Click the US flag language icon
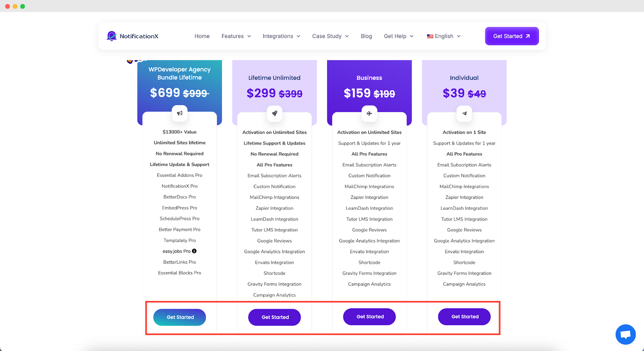 click(x=430, y=36)
